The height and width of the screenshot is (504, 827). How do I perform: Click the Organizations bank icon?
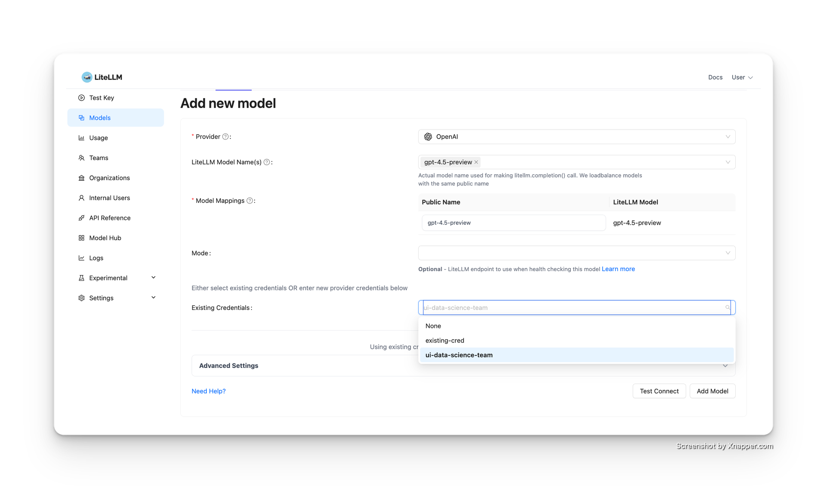coord(81,178)
